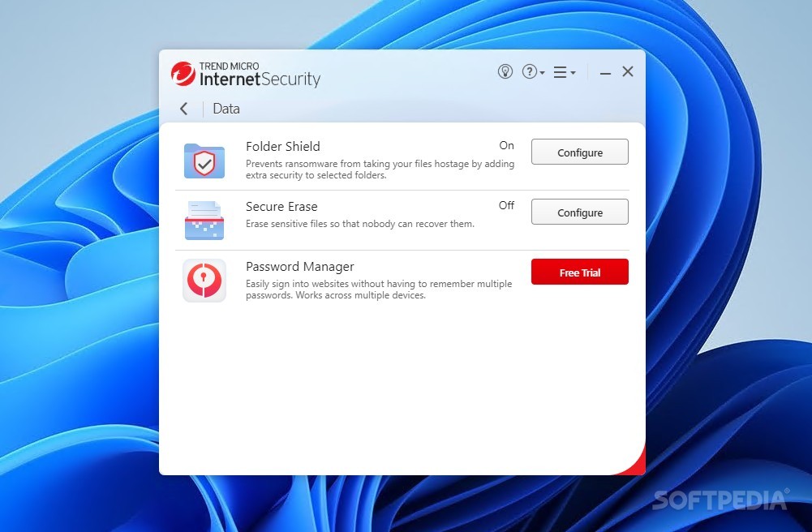
Task: Configure the Secure Erase feature
Action: [x=579, y=212]
